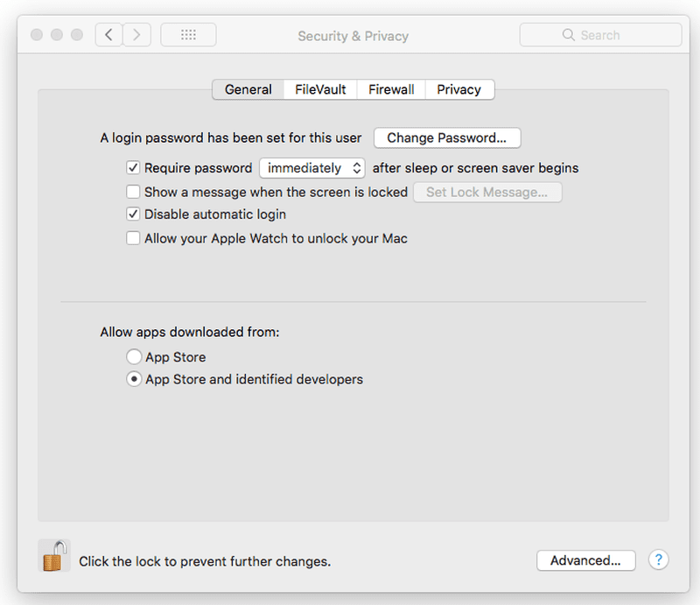Click the search magnifier icon
Image resolution: width=700 pixels, height=605 pixels.
coord(570,34)
